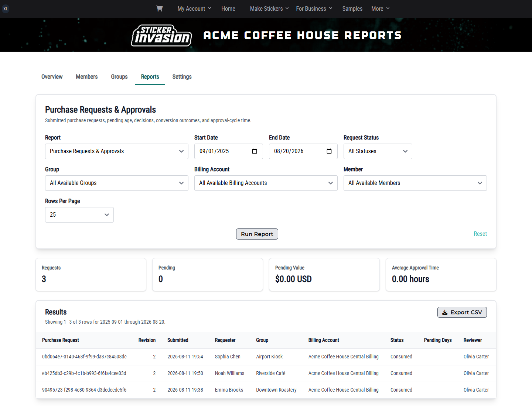This screenshot has width=532, height=406.
Task: Go to the Home nav link
Action: click(x=228, y=8)
